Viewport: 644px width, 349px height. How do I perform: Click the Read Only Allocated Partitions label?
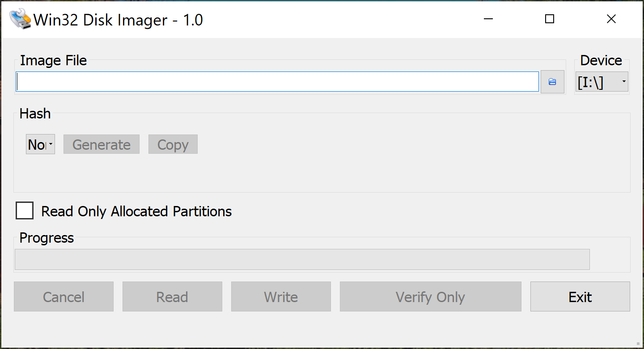click(136, 211)
